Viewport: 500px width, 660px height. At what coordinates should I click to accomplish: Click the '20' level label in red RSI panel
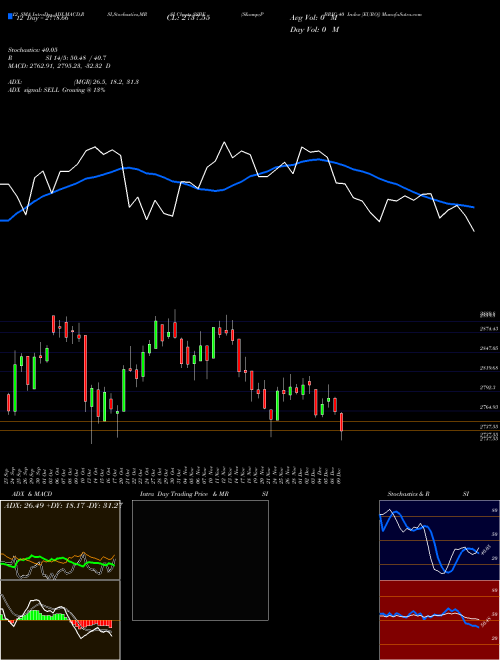495,639
